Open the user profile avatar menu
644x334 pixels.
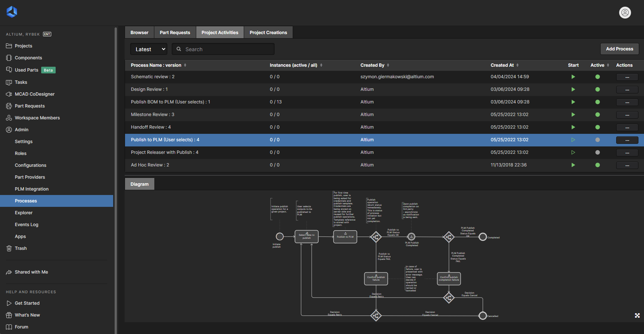(625, 13)
